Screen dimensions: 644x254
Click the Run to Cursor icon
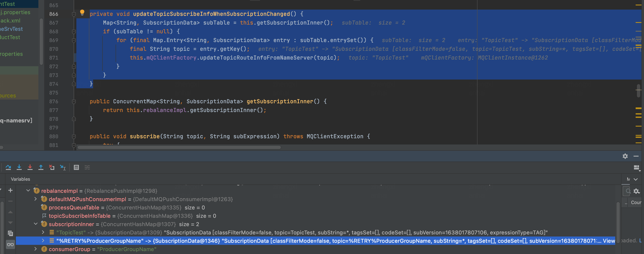pyautogui.click(x=62, y=167)
